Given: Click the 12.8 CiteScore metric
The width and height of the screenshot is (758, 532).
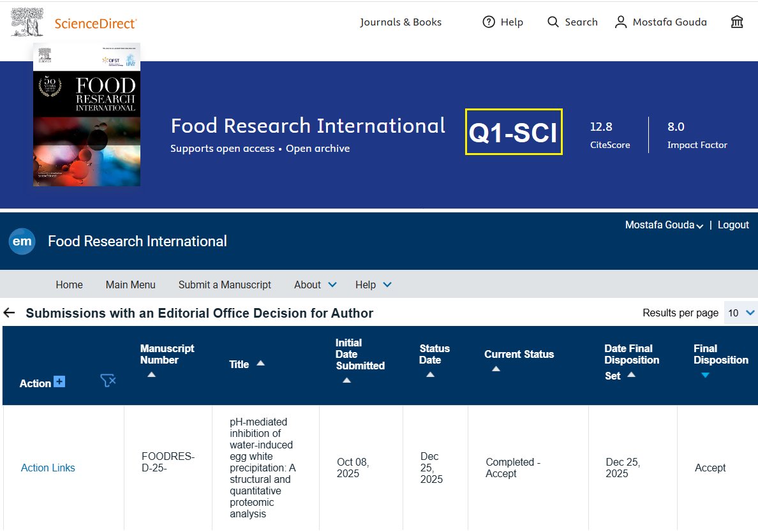Looking at the screenshot, I should (x=609, y=135).
